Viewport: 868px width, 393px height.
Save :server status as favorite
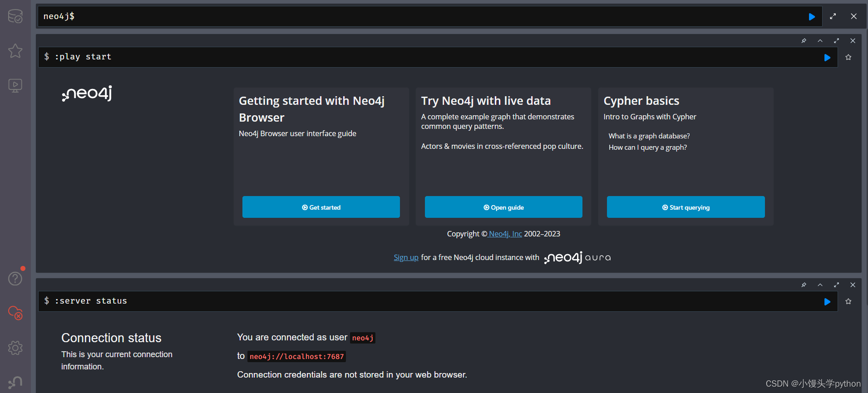pyautogui.click(x=848, y=301)
